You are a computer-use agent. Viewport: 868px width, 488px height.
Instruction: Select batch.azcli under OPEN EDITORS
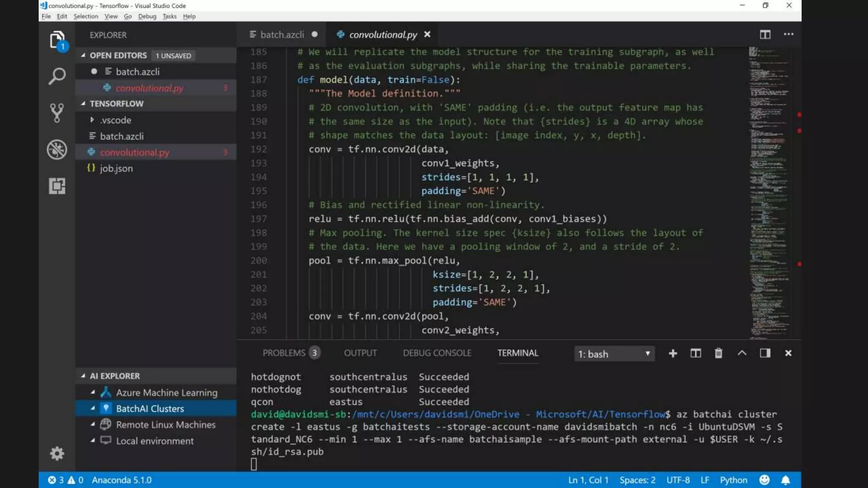tap(156, 72)
